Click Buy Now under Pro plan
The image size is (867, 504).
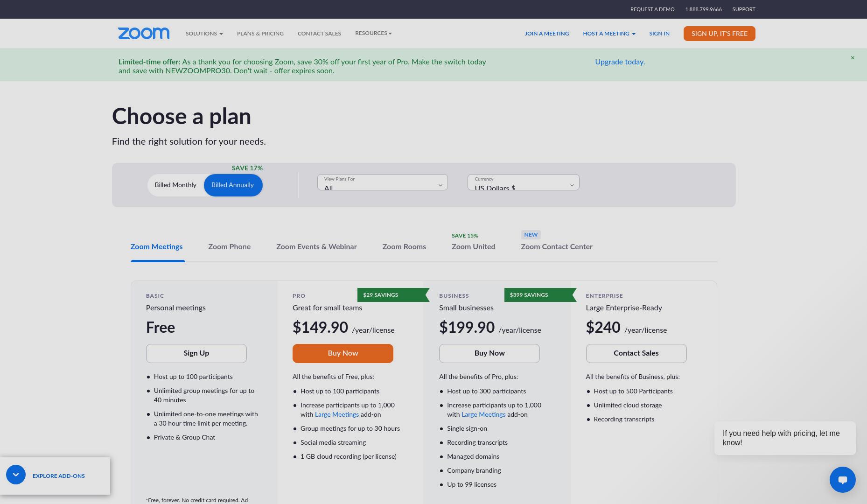[x=343, y=353]
